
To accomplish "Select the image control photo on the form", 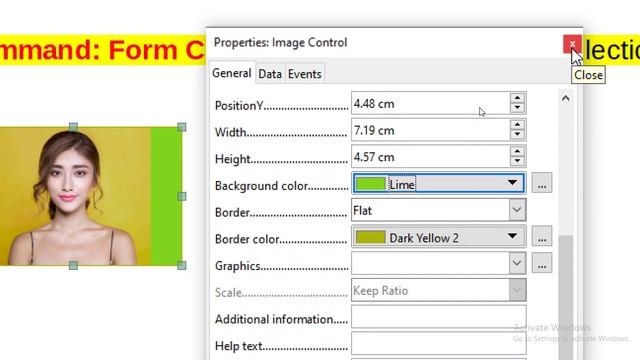I will (91, 196).
